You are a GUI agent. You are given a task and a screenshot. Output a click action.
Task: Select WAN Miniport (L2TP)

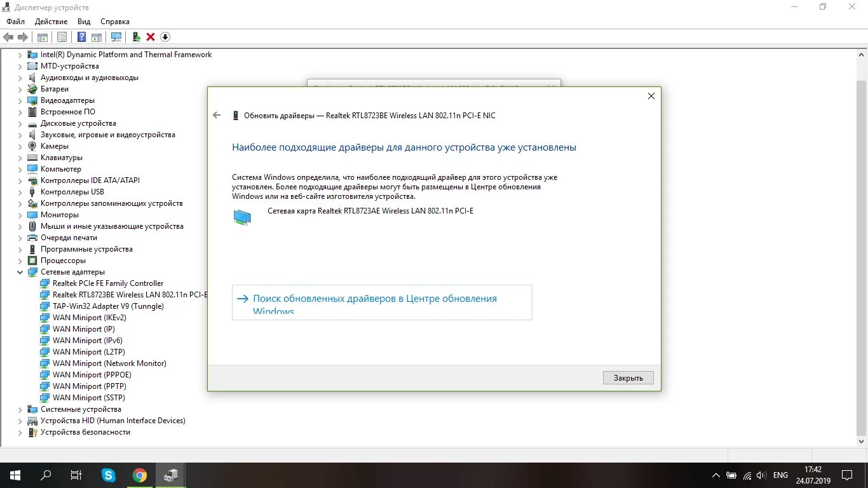89,352
